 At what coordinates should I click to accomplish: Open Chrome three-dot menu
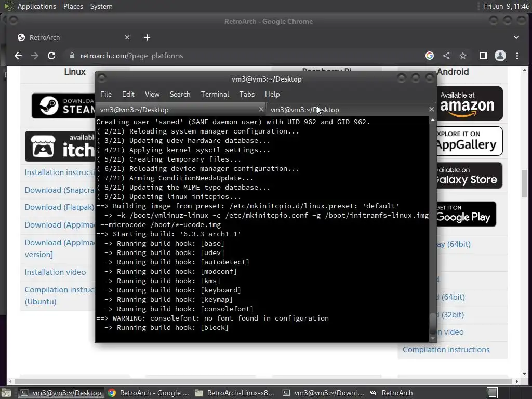[517, 56]
